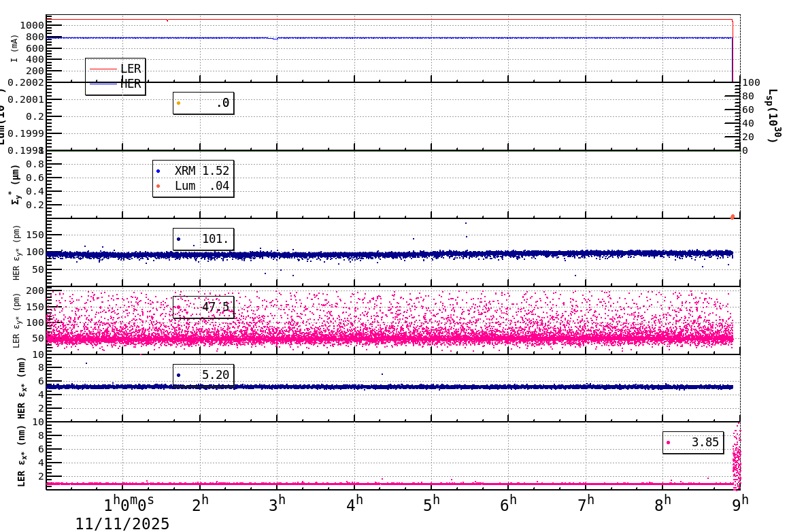Click the "HER εy* (pm)" axis label
The height and width of the screenshot is (532, 789).
tap(16, 252)
